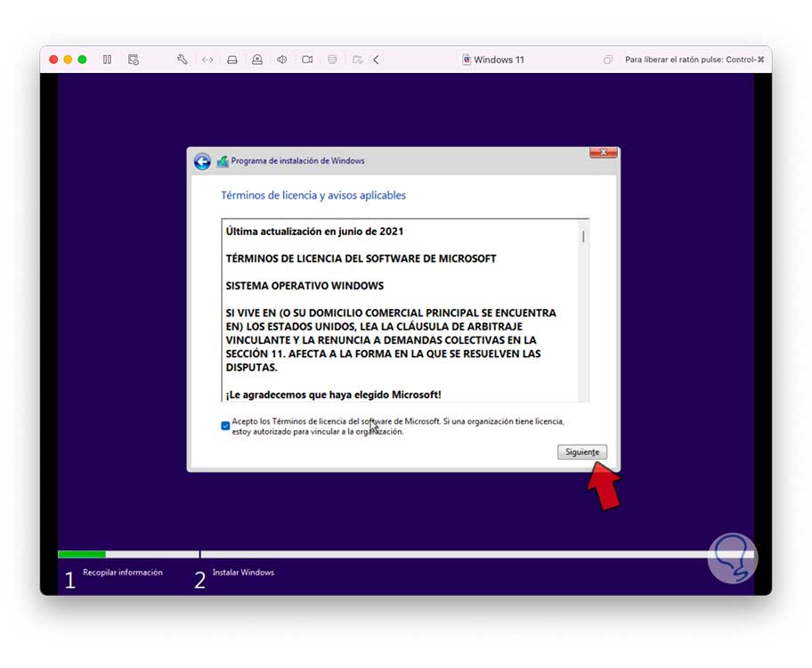The height and width of the screenshot is (668, 812).
Task: Click 'Última actualización en junio de 2021' line
Action: [314, 232]
